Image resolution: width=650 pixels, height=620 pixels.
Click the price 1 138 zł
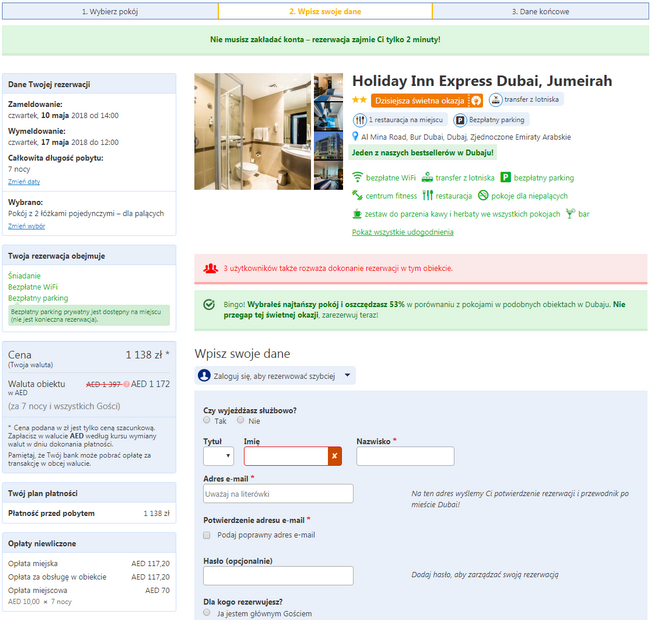click(x=144, y=355)
